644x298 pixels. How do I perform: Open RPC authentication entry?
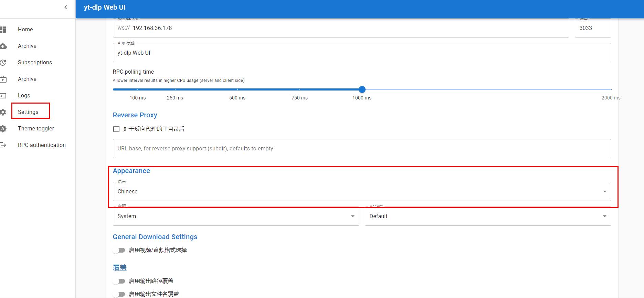[x=42, y=145]
